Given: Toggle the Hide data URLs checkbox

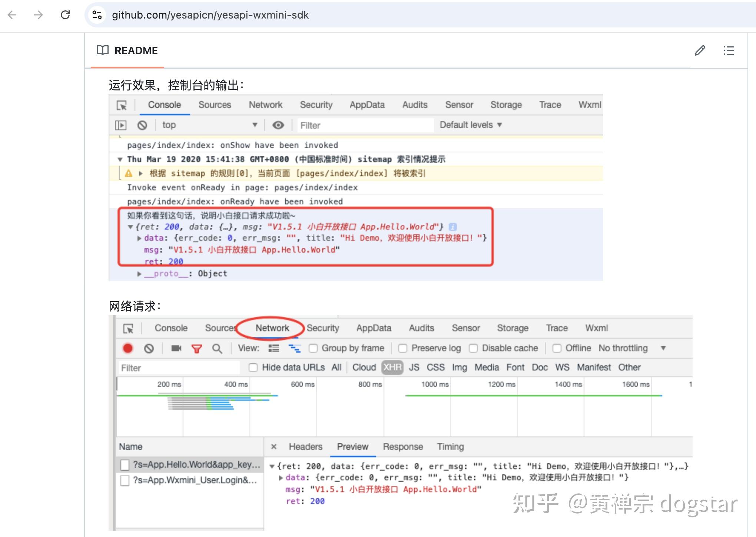Looking at the screenshot, I should point(253,367).
